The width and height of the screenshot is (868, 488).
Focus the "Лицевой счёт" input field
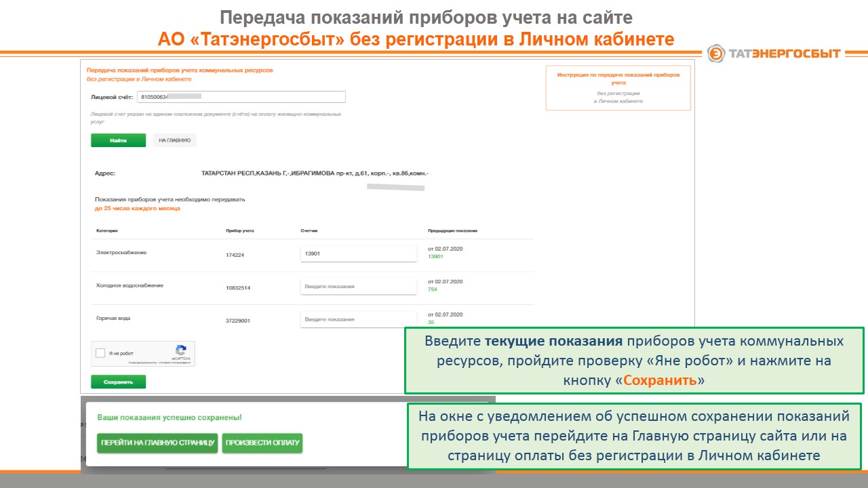pyautogui.click(x=241, y=97)
